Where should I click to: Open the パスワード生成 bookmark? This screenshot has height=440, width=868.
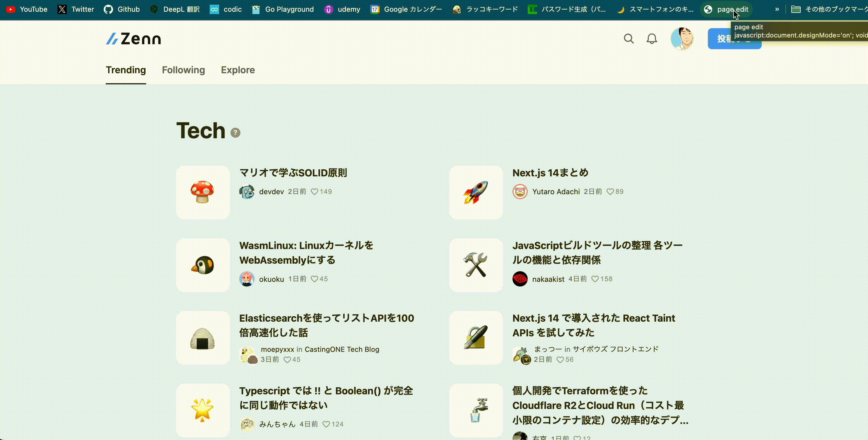click(x=567, y=9)
